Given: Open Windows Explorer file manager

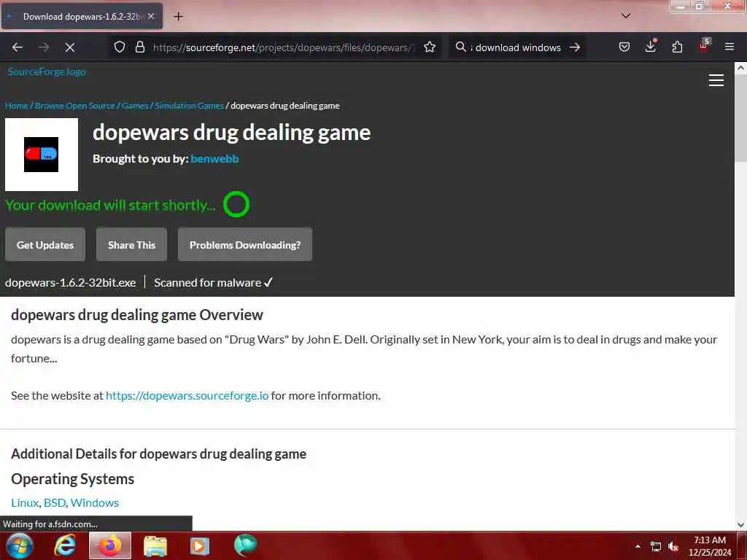Looking at the screenshot, I should point(155,545).
